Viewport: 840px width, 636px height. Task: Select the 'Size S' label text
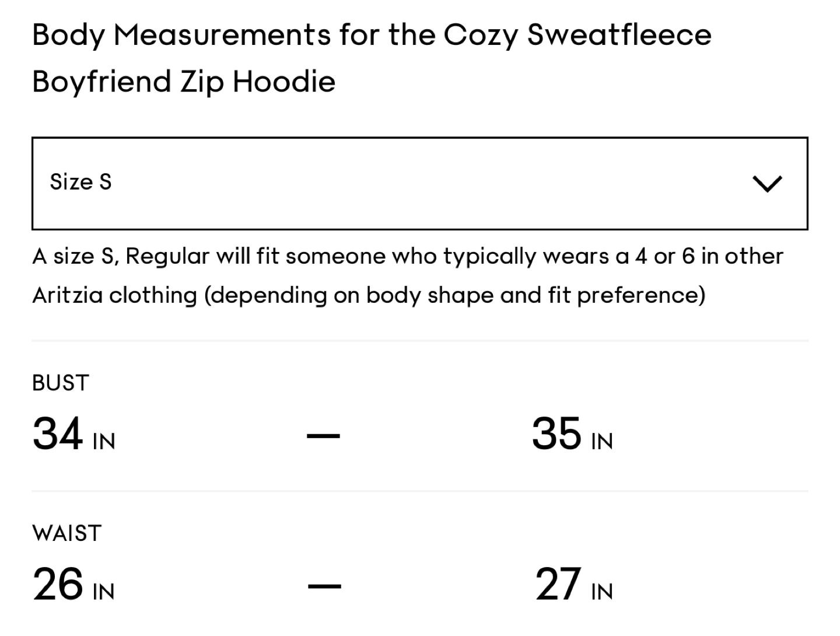click(80, 182)
